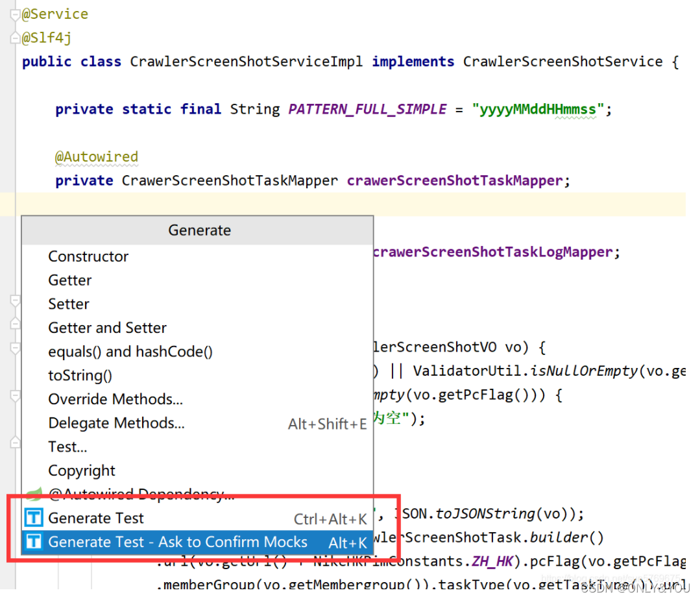Select Test... menu entry
The image size is (700, 599).
pyautogui.click(x=198, y=446)
